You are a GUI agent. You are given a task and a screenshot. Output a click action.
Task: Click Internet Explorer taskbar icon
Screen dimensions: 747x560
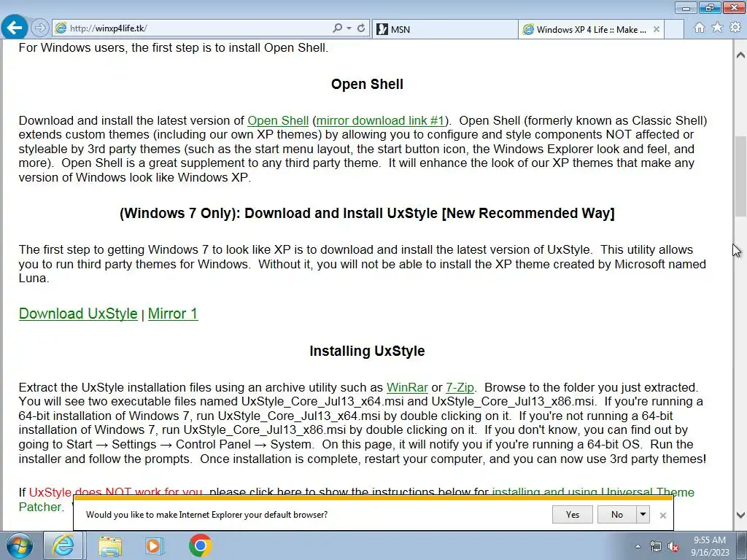pyautogui.click(x=63, y=545)
